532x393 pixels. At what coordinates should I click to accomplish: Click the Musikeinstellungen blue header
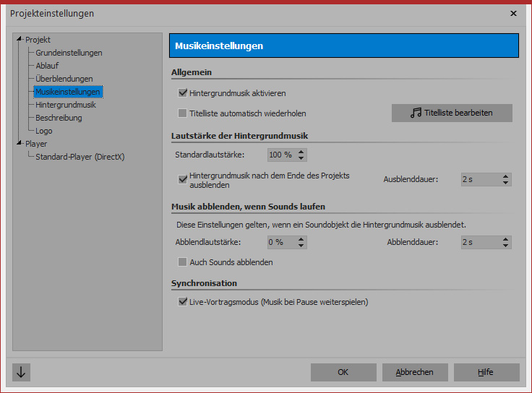click(343, 46)
